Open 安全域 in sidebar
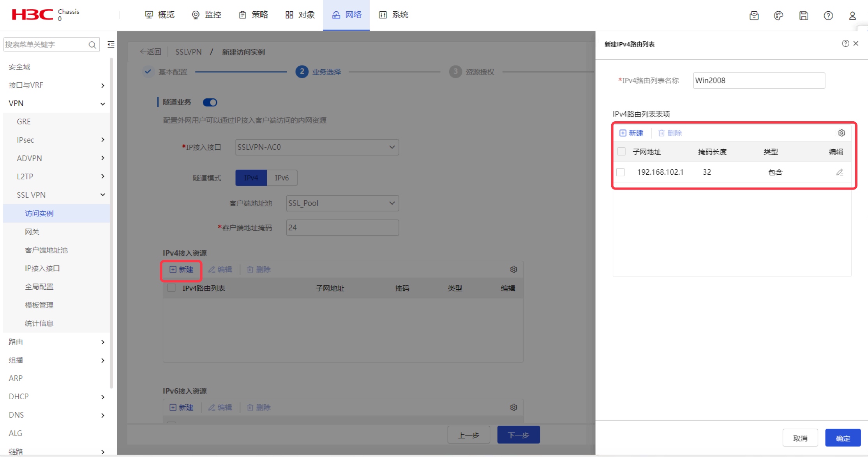 (56, 67)
